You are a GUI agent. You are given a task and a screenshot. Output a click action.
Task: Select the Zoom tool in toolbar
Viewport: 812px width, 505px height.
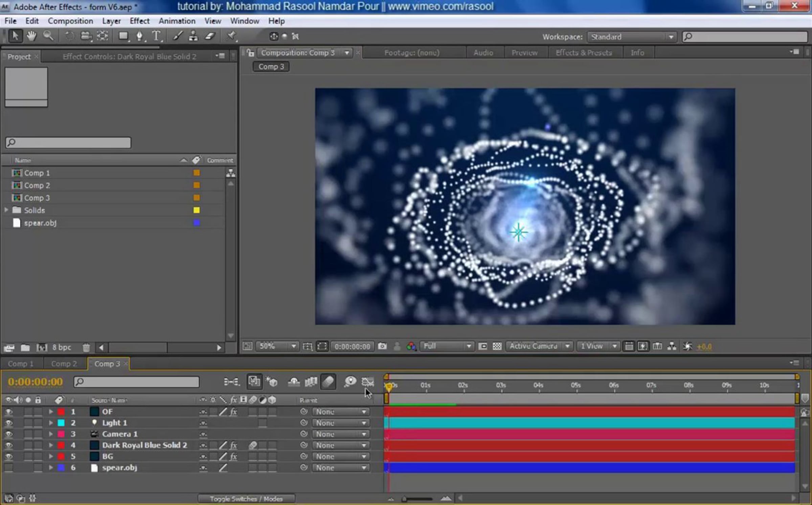48,36
